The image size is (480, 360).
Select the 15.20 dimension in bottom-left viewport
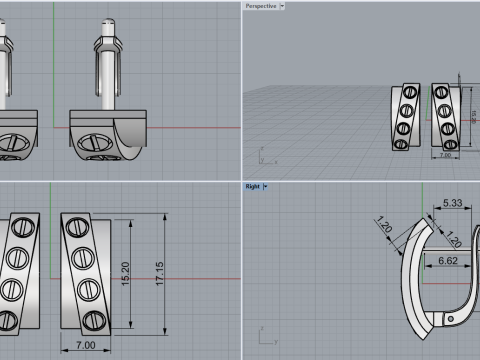pos(125,274)
